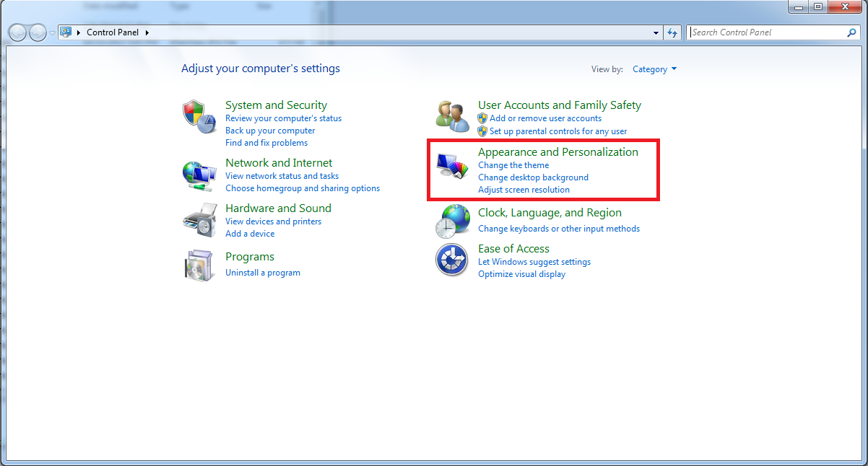The height and width of the screenshot is (466, 868).
Task: Click the Appearance and Personalization monitor icon
Action: pyautogui.click(x=453, y=167)
